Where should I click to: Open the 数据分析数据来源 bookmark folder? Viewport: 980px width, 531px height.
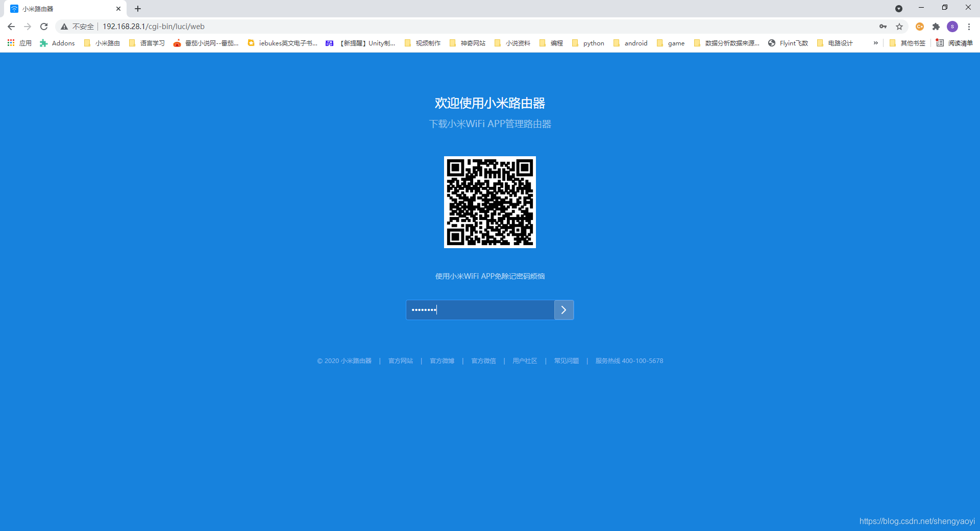727,43
